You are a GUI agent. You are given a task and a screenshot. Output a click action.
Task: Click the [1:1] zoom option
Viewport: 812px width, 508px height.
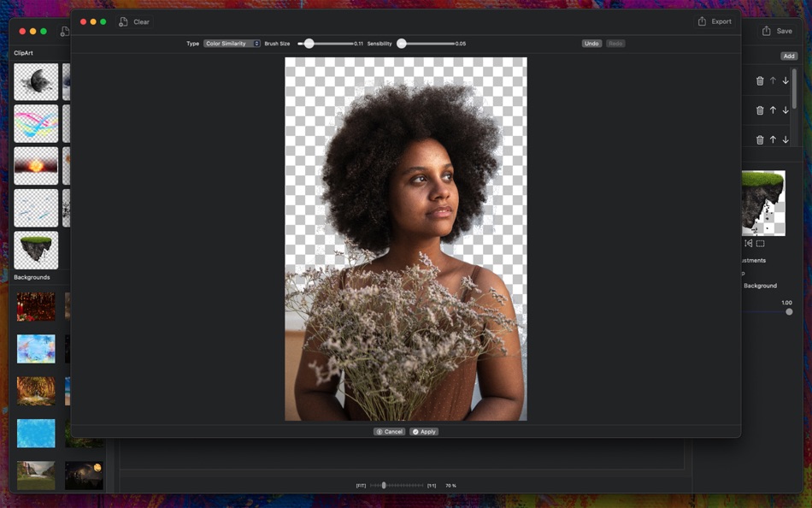coord(432,486)
